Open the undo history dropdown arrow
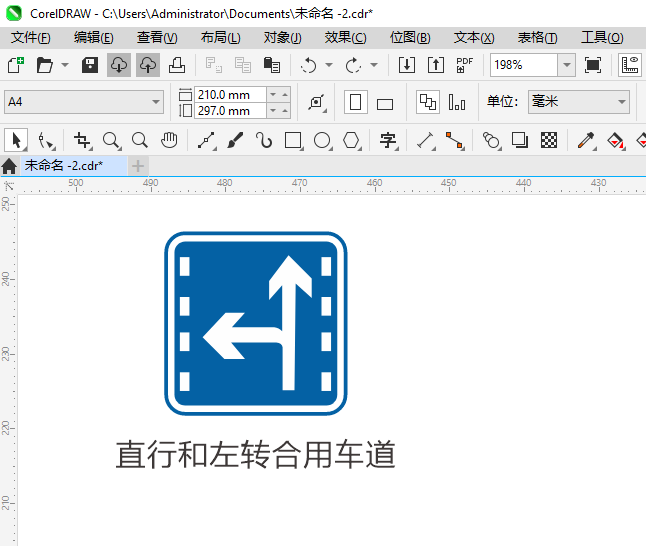This screenshot has width=646, height=546. tap(329, 65)
